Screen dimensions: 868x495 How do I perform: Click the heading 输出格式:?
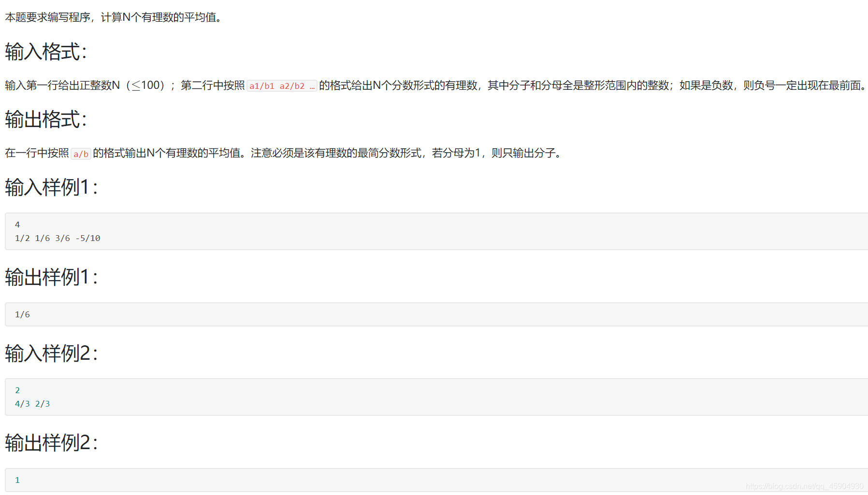pos(46,119)
